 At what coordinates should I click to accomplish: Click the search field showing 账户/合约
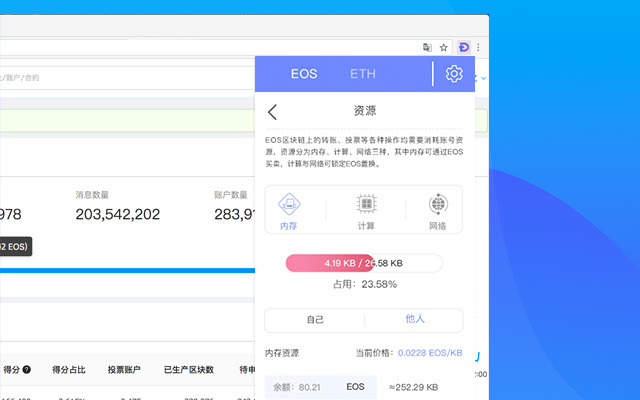(x=127, y=78)
